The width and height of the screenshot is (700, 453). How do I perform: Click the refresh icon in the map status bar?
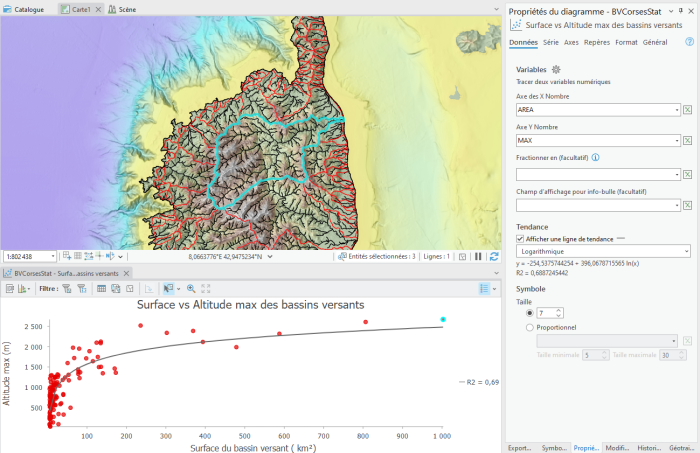click(x=492, y=256)
